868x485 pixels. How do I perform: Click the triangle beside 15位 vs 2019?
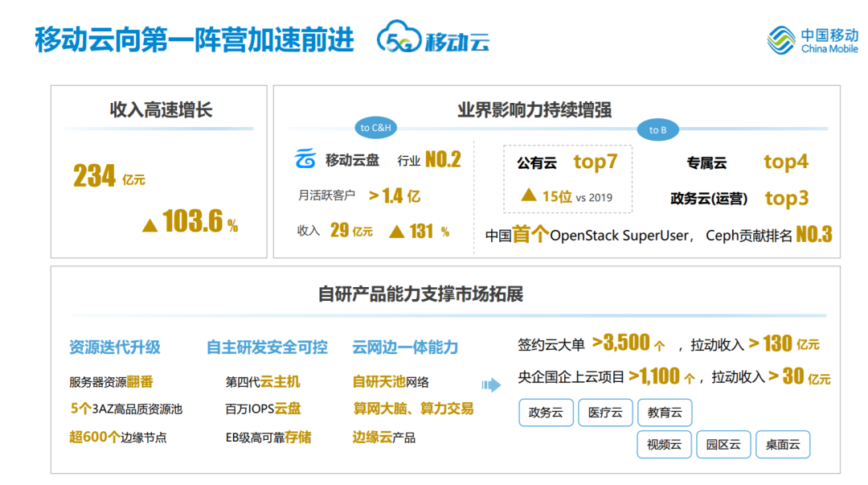529,195
